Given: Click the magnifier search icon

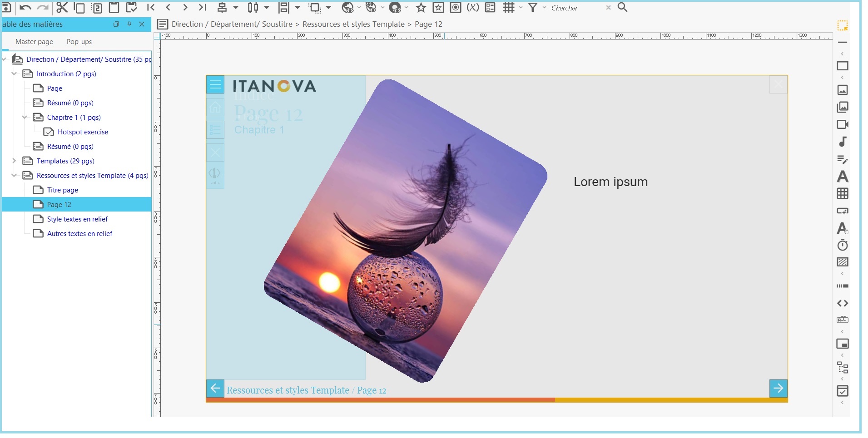Looking at the screenshot, I should coord(623,8).
